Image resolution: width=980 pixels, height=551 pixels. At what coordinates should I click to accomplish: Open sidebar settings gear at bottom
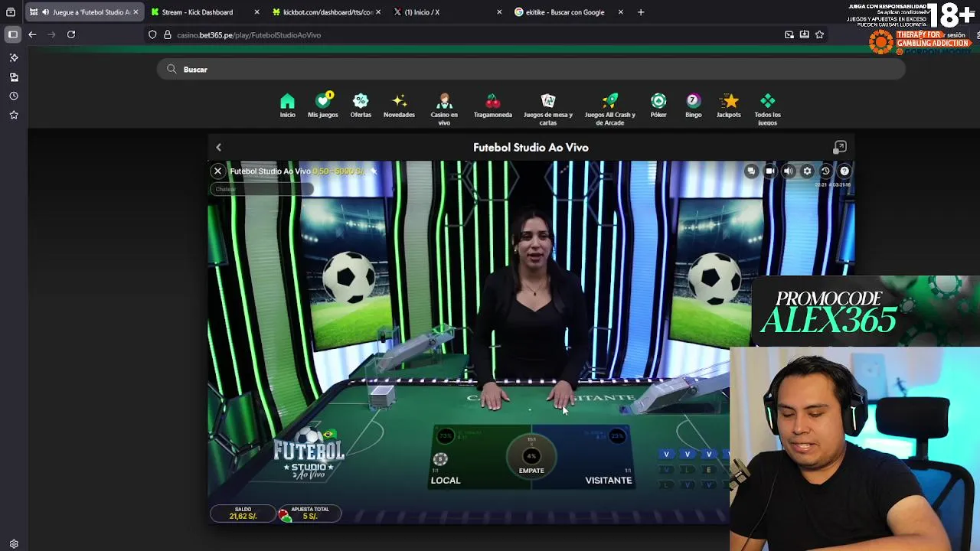click(x=14, y=544)
